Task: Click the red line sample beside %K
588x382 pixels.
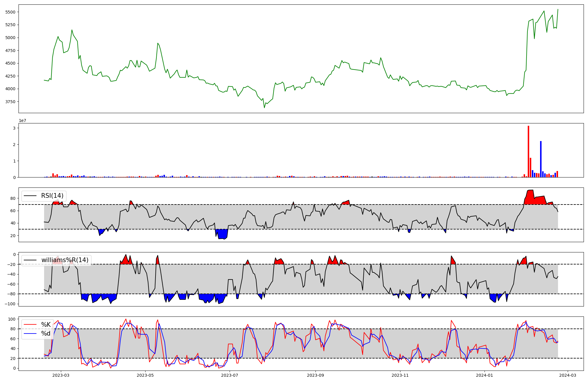Action: (30, 325)
